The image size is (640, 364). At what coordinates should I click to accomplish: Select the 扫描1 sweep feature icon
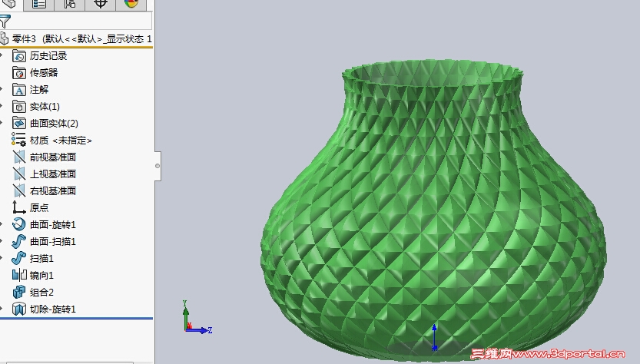click(18, 258)
